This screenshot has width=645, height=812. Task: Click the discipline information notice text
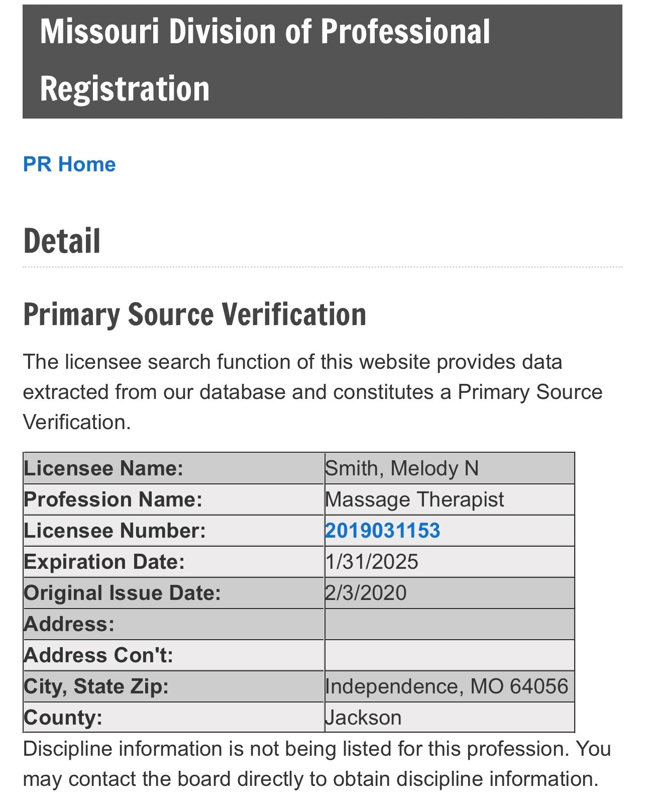316,764
